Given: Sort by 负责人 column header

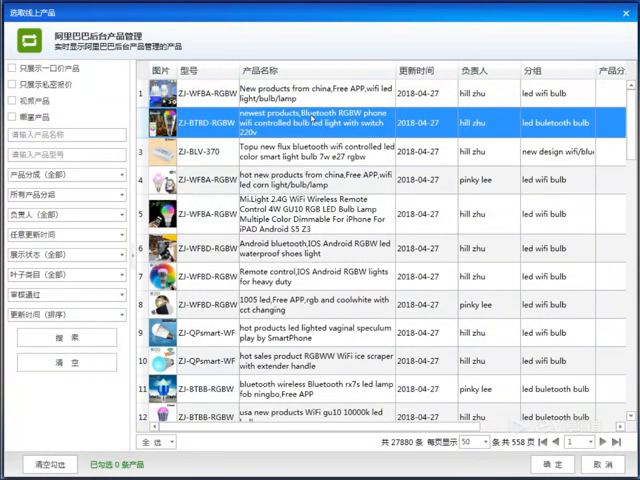Looking at the screenshot, I should click(489, 71).
